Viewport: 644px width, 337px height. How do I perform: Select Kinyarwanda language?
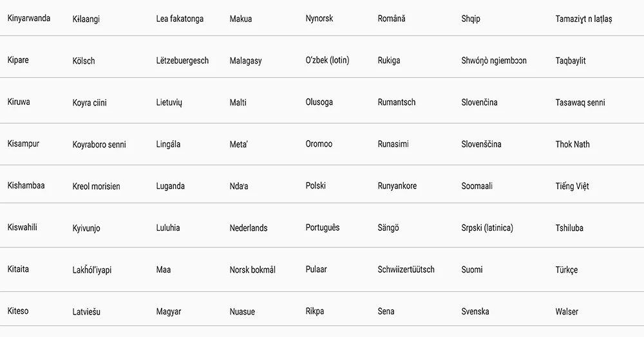29,19
